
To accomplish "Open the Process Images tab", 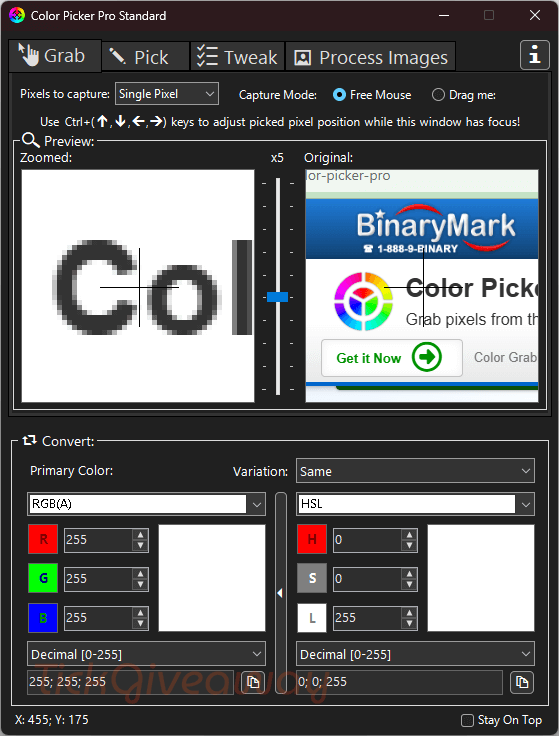I will pyautogui.click(x=370, y=57).
